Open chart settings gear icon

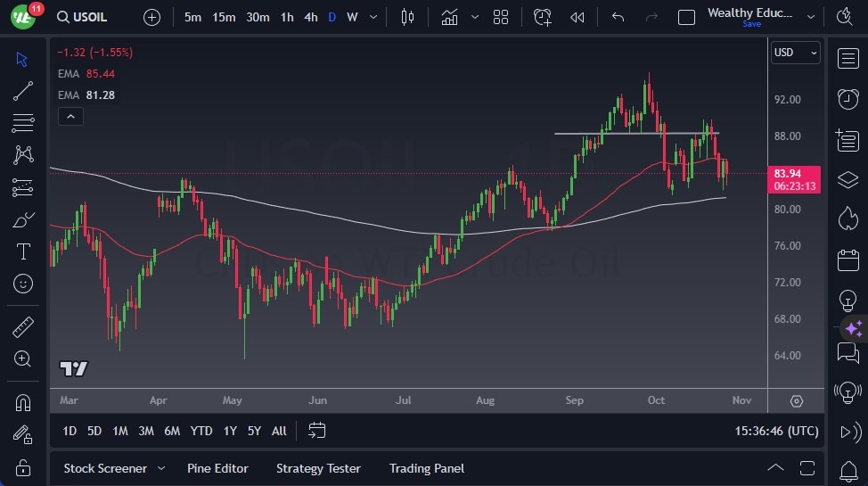(796, 400)
